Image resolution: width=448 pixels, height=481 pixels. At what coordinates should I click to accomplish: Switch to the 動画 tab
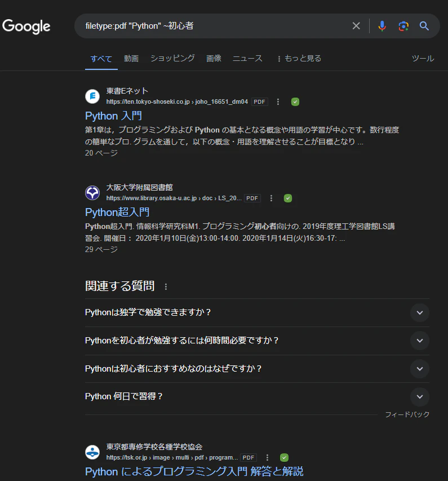(x=131, y=58)
